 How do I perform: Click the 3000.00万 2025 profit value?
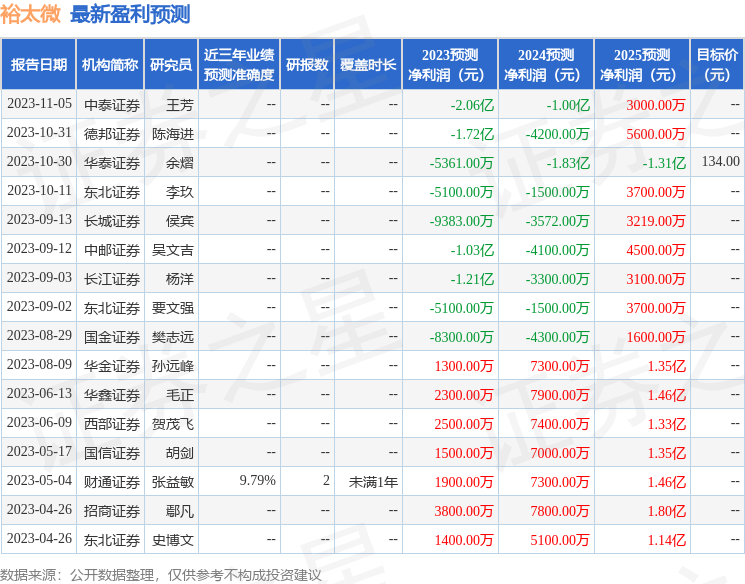click(x=655, y=105)
